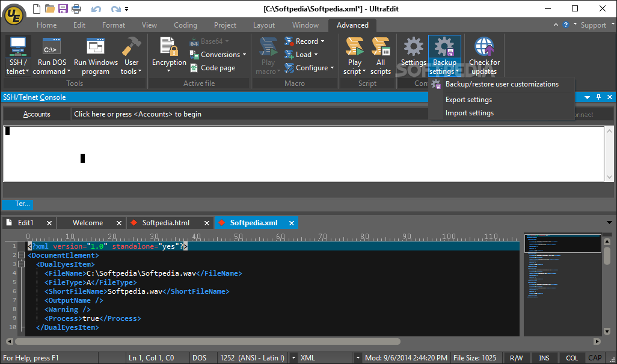Click the DOS line ending status entry
Image resolution: width=617 pixels, height=364 pixels.
coord(199,358)
